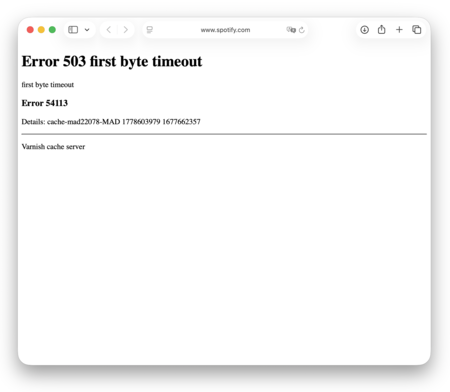Open a new tab

(x=399, y=30)
